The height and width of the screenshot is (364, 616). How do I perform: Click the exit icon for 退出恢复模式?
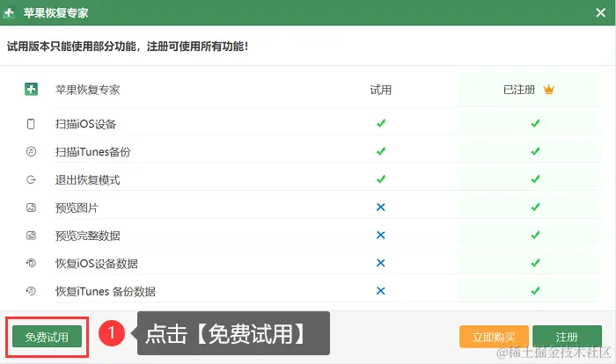pos(31,179)
